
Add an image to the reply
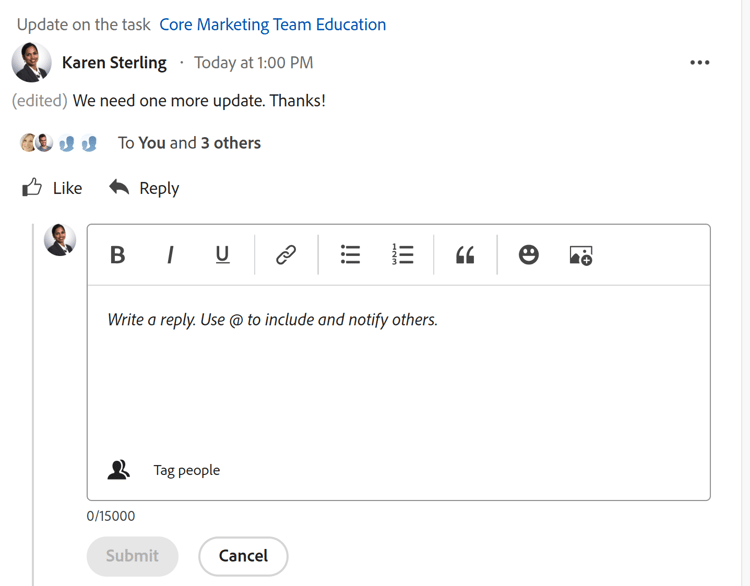pyautogui.click(x=581, y=255)
